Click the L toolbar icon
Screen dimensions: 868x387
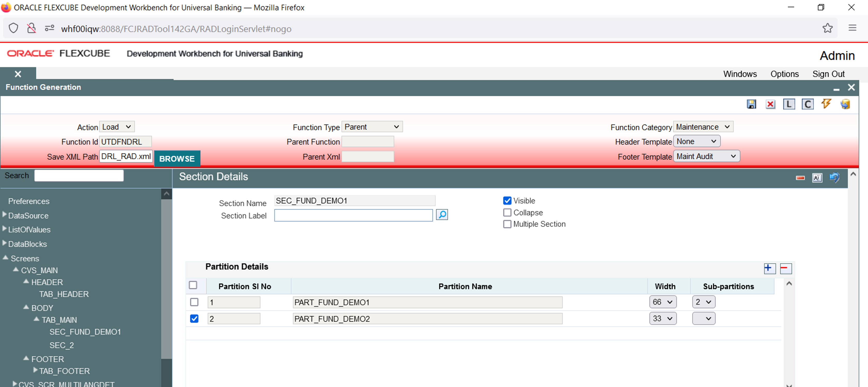tap(788, 104)
